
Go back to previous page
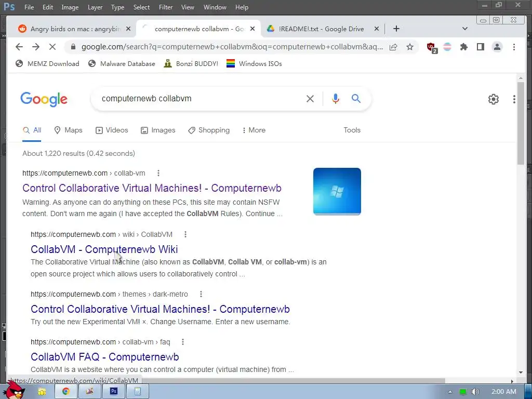coord(19,47)
